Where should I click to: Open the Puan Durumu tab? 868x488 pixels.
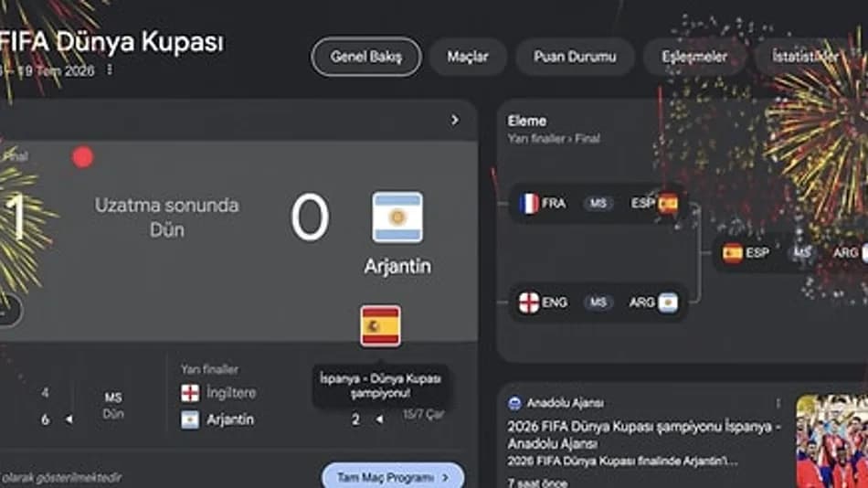click(x=575, y=57)
